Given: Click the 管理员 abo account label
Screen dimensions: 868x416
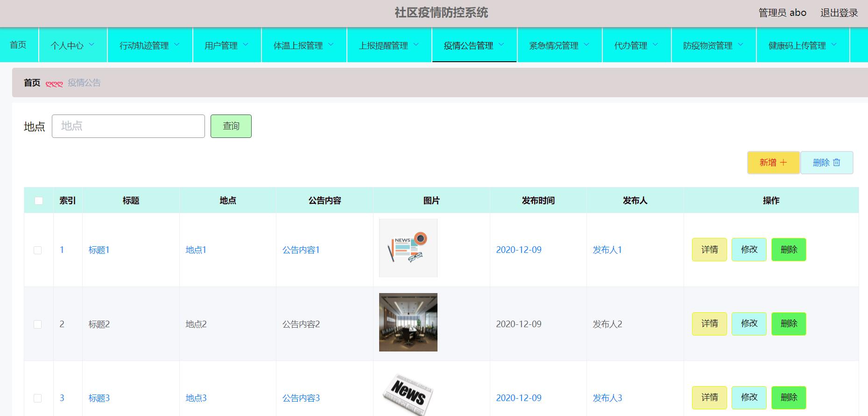Looking at the screenshot, I should point(783,13).
